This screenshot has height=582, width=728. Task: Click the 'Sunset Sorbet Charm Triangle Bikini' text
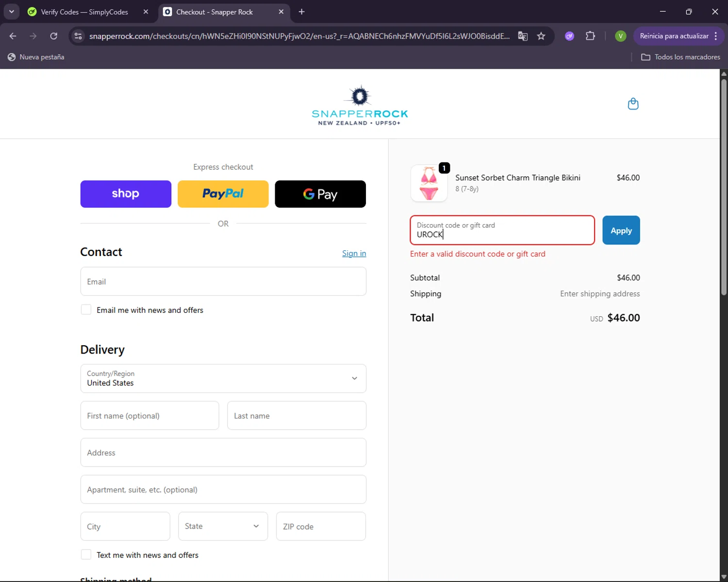(518, 178)
